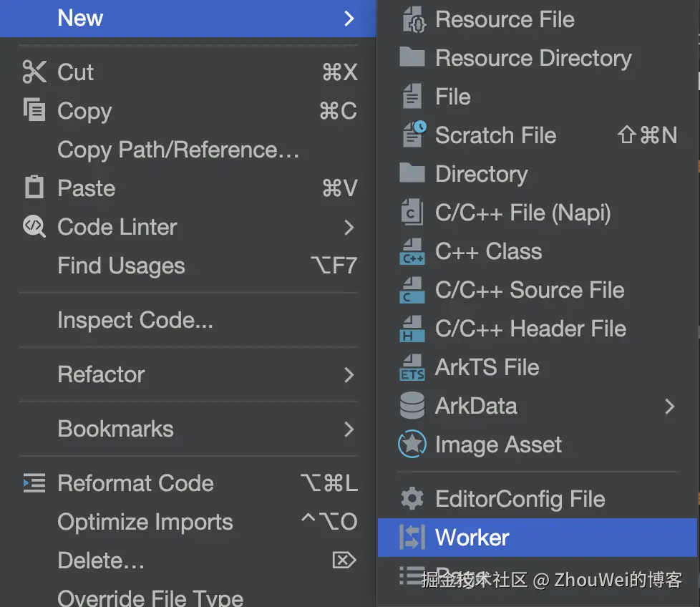
Task: Open the ArkData submenu arrow
Action: pos(669,407)
